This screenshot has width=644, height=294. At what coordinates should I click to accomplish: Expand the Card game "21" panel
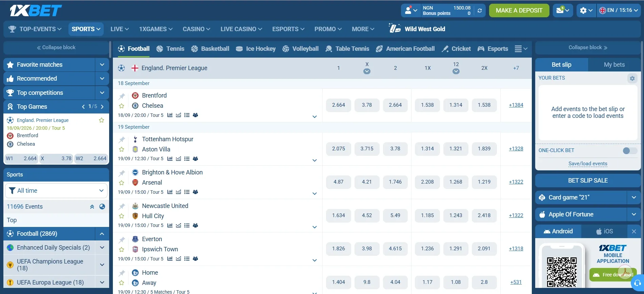pos(634,197)
